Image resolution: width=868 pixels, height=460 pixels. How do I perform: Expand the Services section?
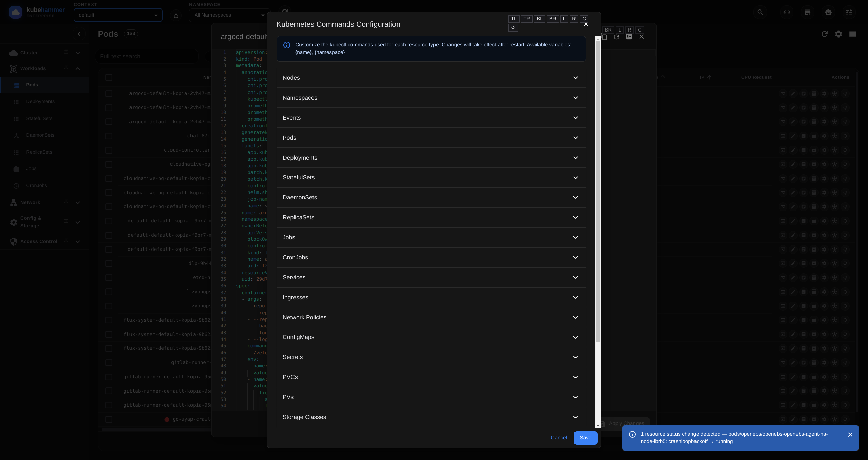click(x=431, y=278)
